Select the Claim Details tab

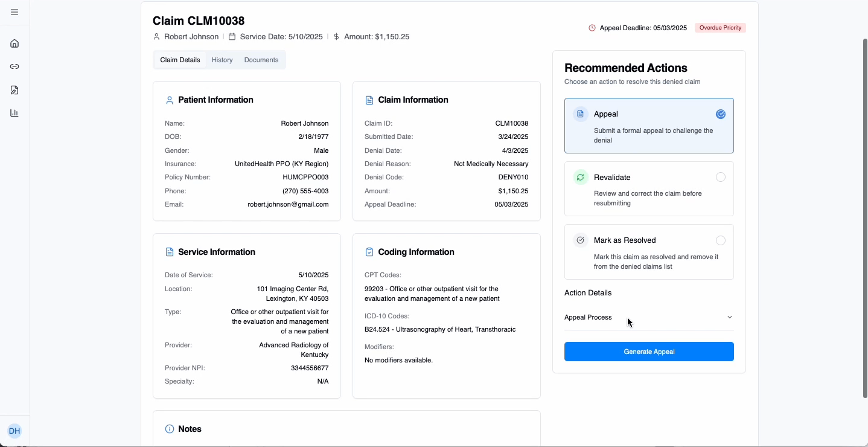pos(180,60)
